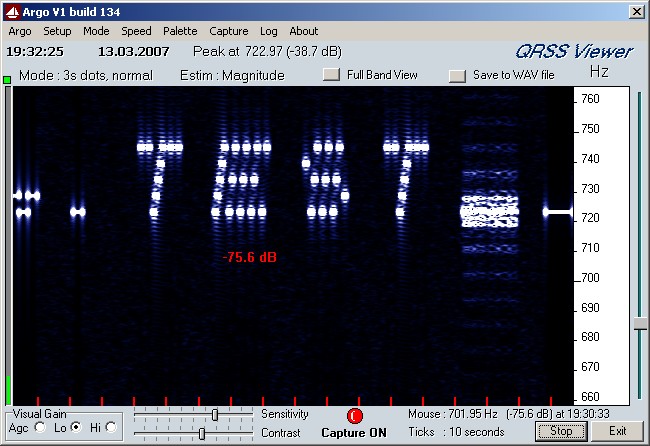
Task: Click the Argo sailboat title bar icon
Action: pos(12,12)
